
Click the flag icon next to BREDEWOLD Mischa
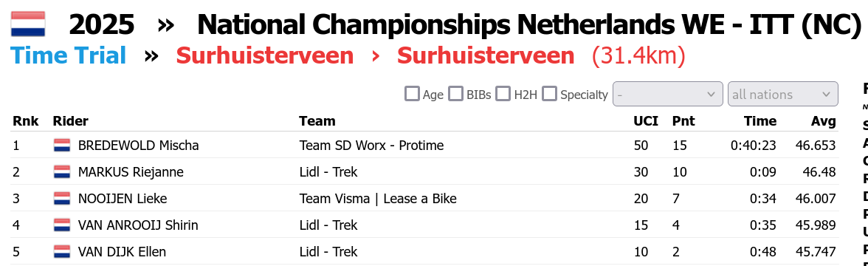[x=62, y=146]
